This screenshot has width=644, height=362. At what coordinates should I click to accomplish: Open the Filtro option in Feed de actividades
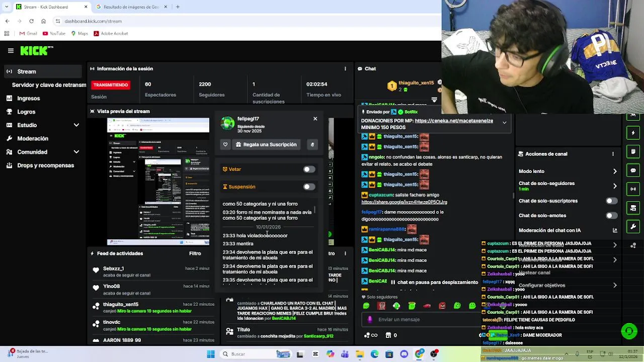pos(195,253)
